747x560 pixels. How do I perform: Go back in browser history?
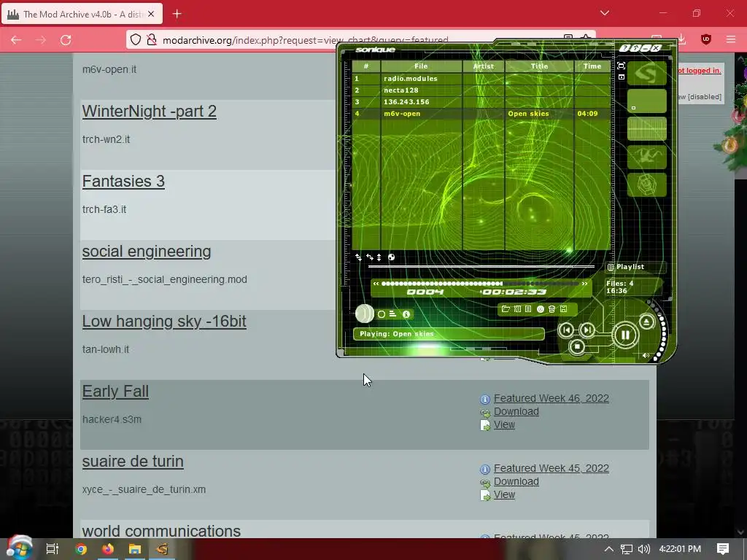16,40
